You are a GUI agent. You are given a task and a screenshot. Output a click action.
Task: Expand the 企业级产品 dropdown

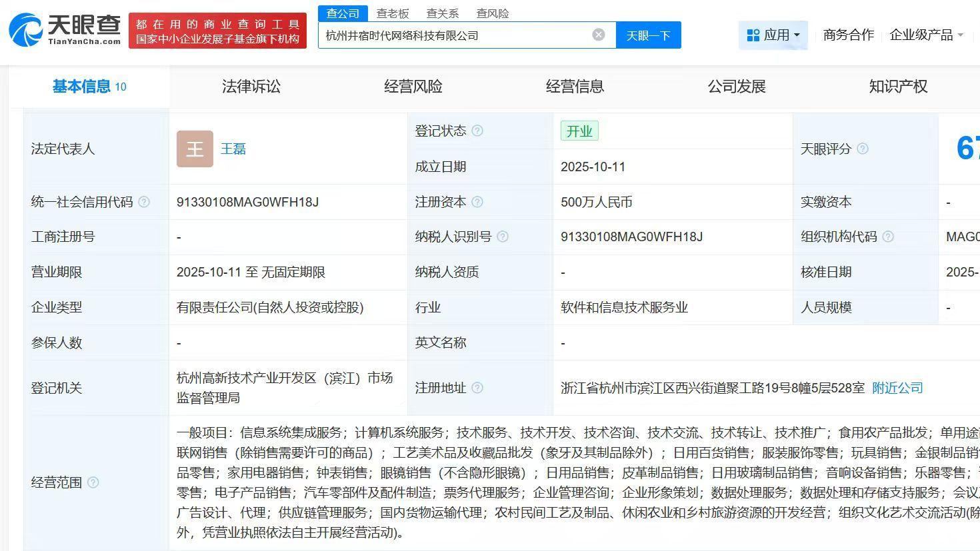pyautogui.click(x=927, y=35)
